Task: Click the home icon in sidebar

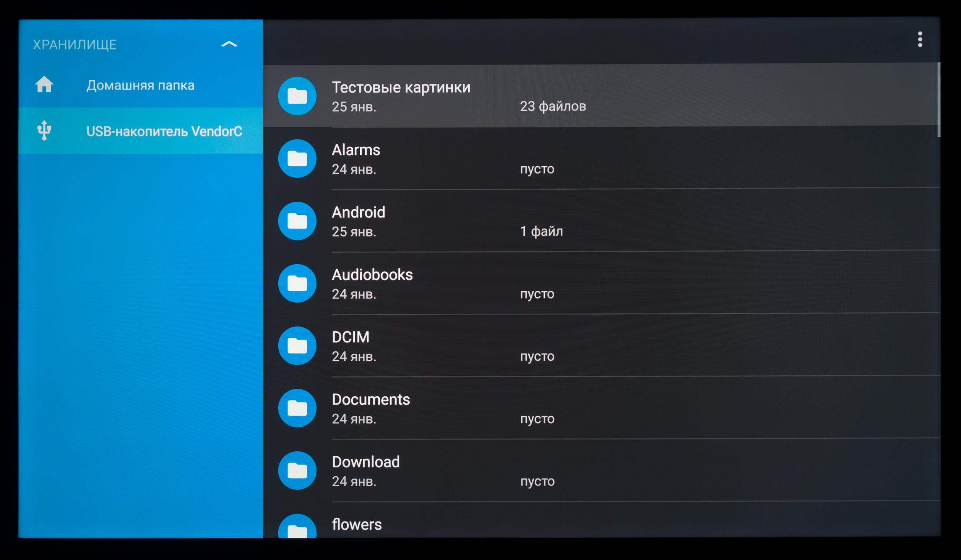Action: coord(44,84)
